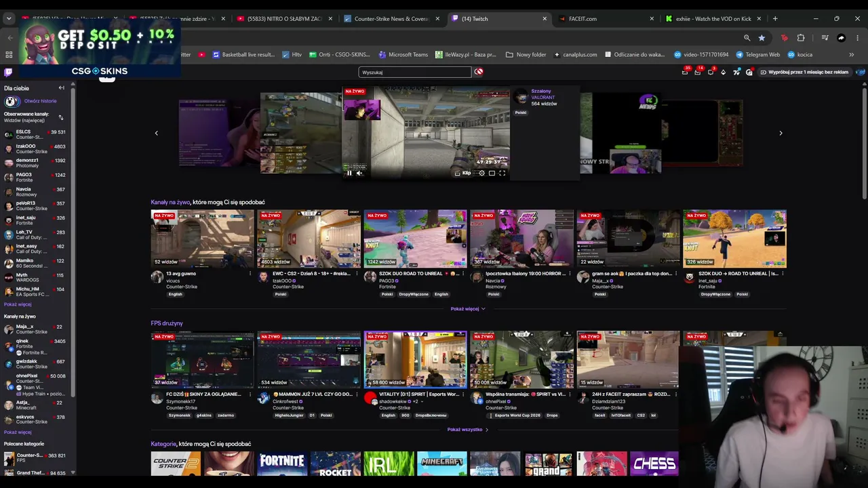Expand hidden bookmarks with double chevron
Screen dimensions: 868x488
tap(851, 54)
